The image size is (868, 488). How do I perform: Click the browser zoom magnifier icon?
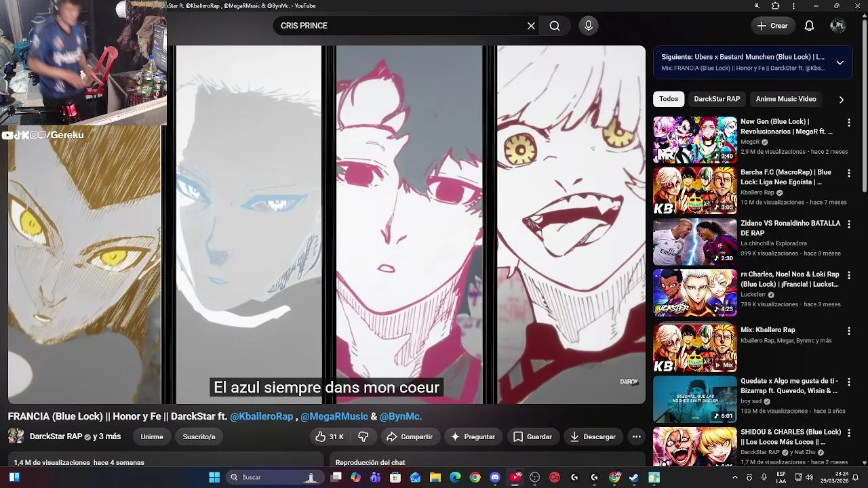[757, 5]
